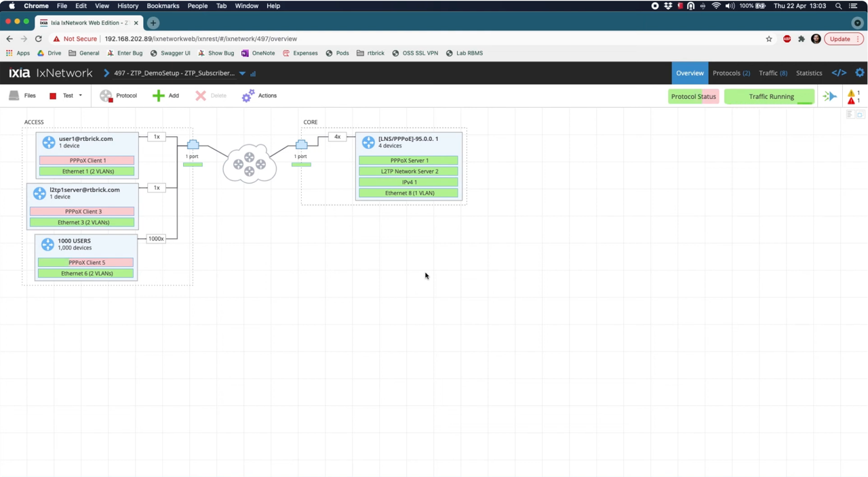The width and height of the screenshot is (868, 477).
Task: Open IxNetwork settings gear icon
Action: (x=860, y=72)
